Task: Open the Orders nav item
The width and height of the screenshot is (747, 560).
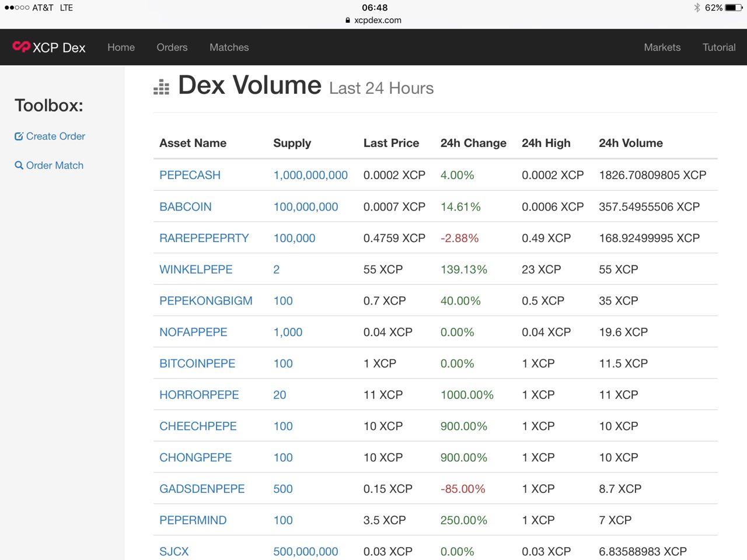Action: [172, 47]
